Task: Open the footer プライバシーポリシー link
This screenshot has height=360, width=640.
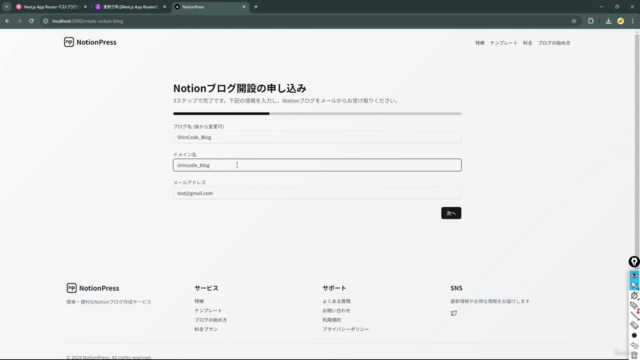Action: [346, 329]
